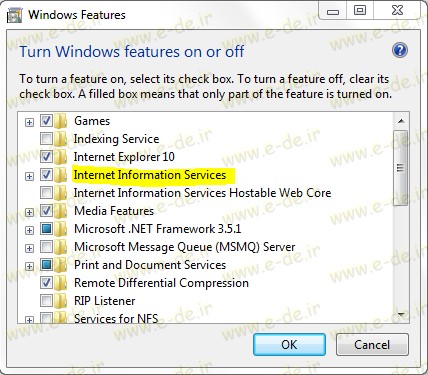Expand Print and Document Services node
The image size is (428, 375).
tap(30, 266)
